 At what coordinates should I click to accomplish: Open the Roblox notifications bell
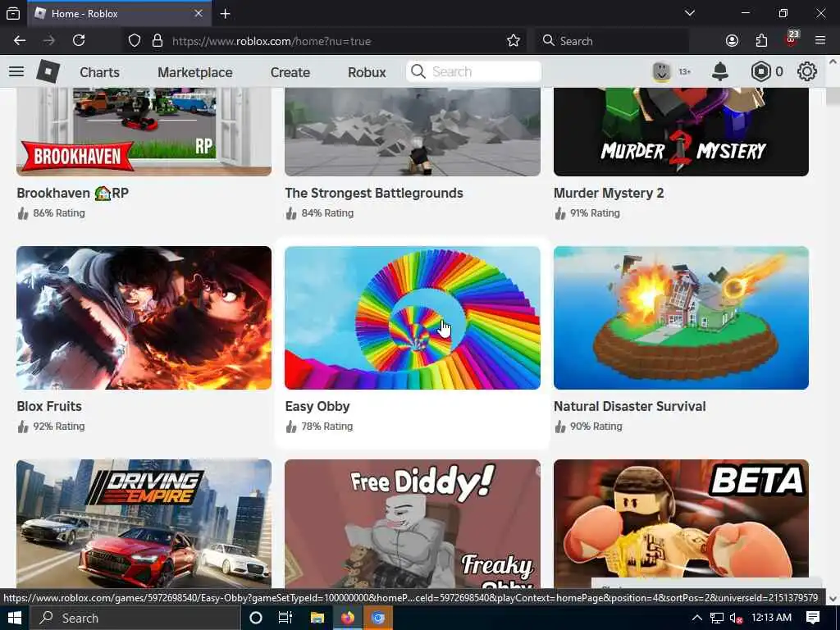pos(720,71)
